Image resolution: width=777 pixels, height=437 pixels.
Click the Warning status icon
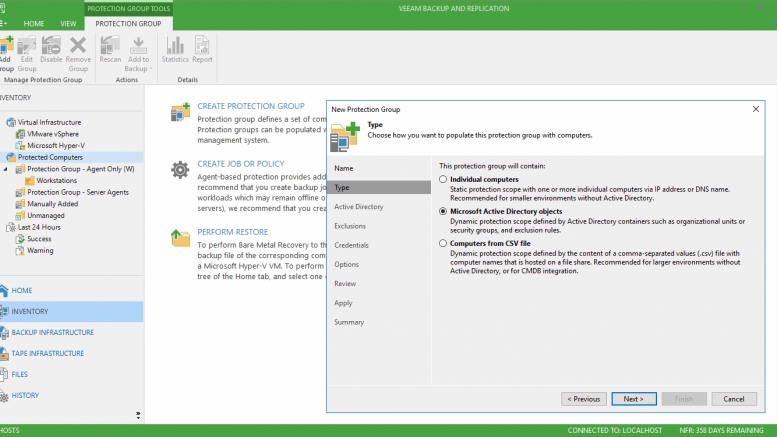[20, 250]
